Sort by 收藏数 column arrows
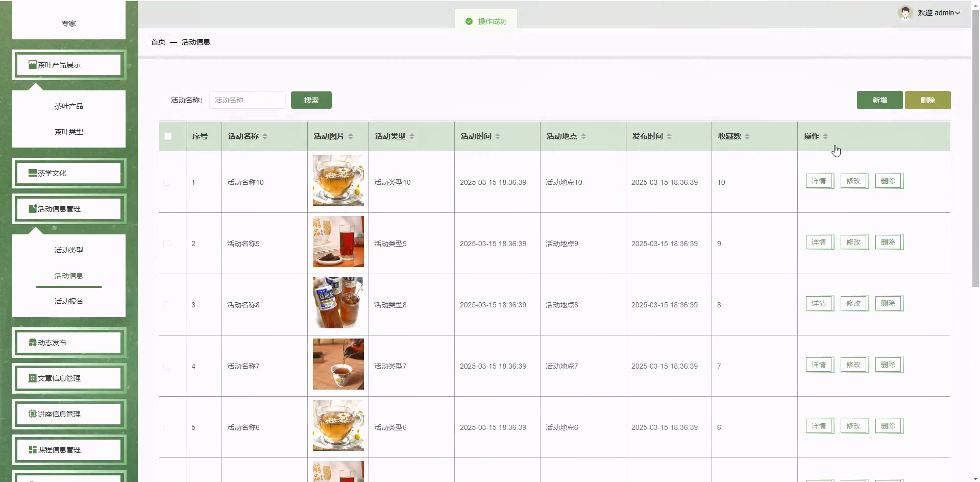This screenshot has height=482, width=980. click(x=747, y=136)
